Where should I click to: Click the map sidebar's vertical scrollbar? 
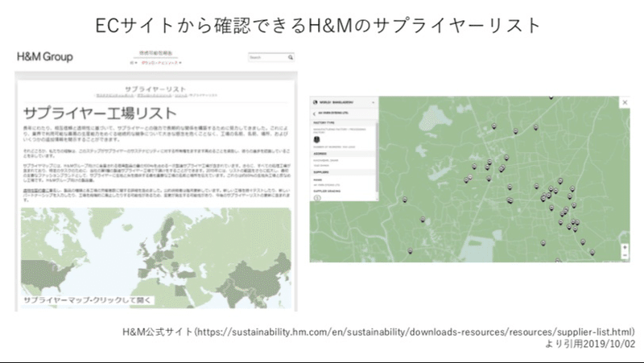pos(377,156)
